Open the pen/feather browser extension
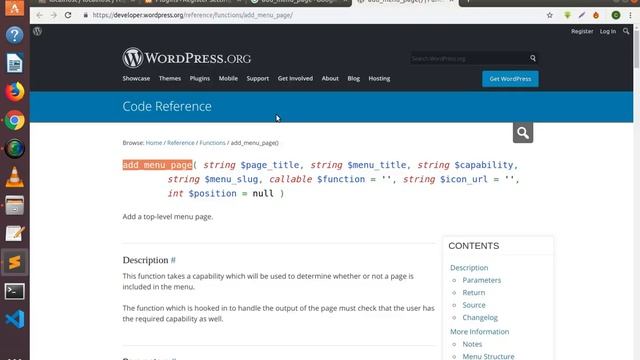This screenshot has width=640, height=360. coord(582,15)
